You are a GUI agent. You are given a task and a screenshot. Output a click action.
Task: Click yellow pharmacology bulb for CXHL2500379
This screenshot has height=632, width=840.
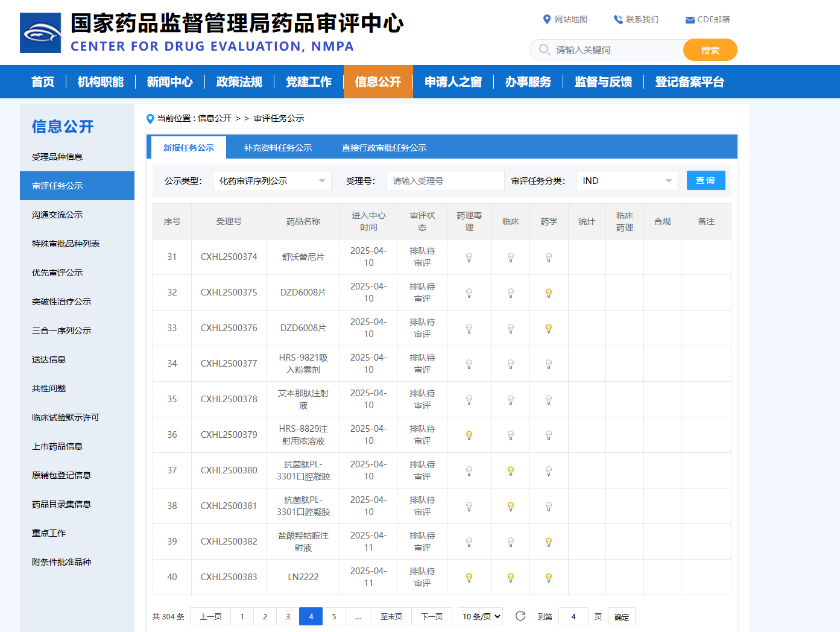tap(469, 435)
